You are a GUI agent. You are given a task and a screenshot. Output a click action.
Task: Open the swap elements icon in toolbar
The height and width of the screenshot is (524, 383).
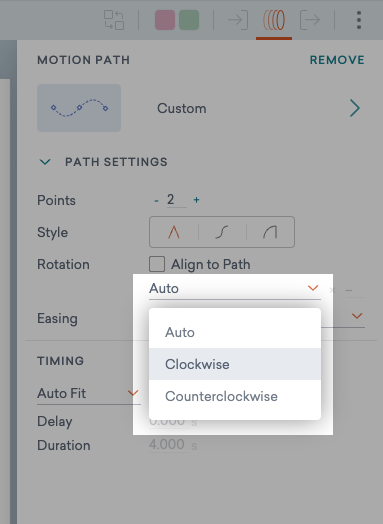pyautogui.click(x=114, y=20)
